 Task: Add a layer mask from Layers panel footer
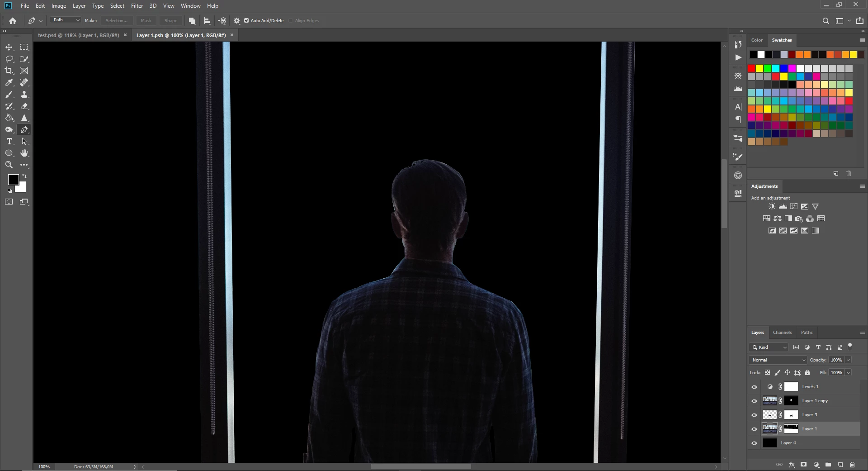coord(803,465)
